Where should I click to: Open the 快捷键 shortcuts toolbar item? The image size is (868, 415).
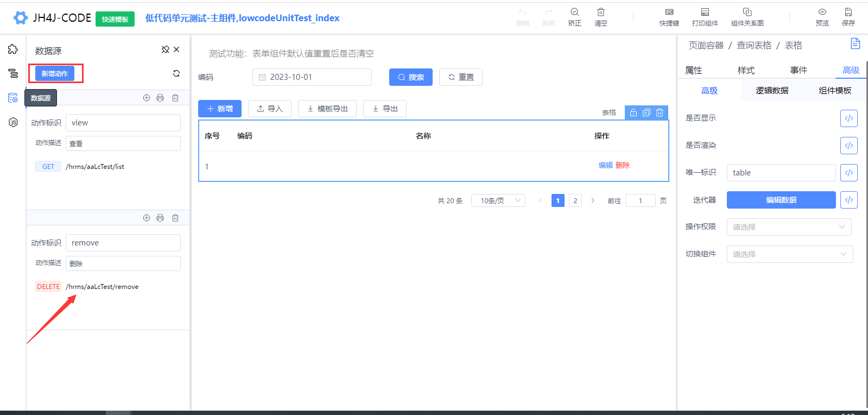tap(669, 17)
